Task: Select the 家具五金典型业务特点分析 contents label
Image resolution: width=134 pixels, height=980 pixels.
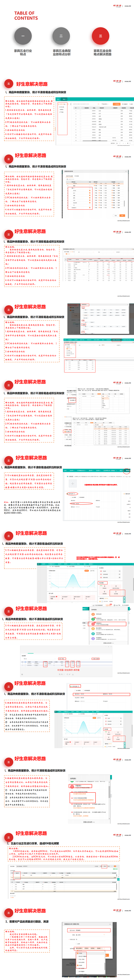Action: point(62,52)
